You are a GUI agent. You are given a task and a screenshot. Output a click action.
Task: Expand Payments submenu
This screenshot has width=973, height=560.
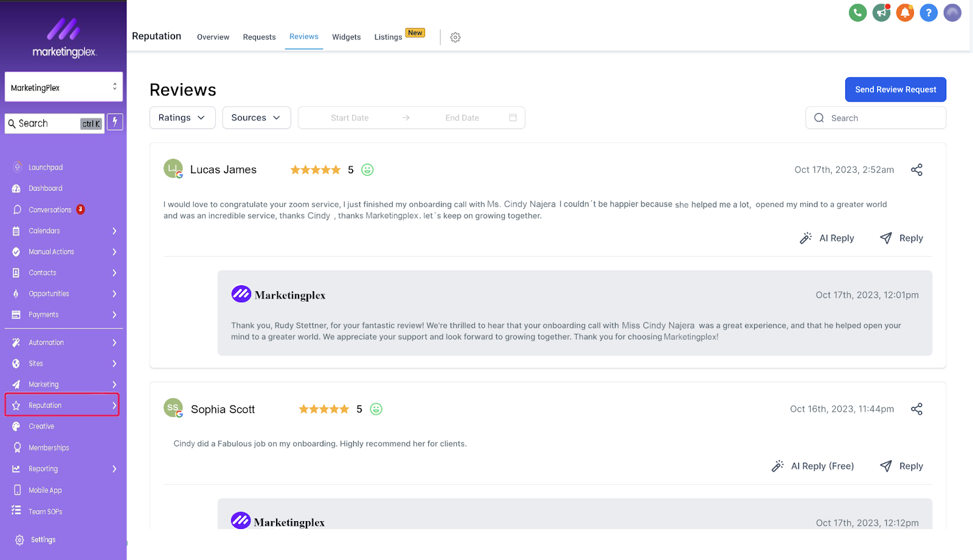(114, 315)
